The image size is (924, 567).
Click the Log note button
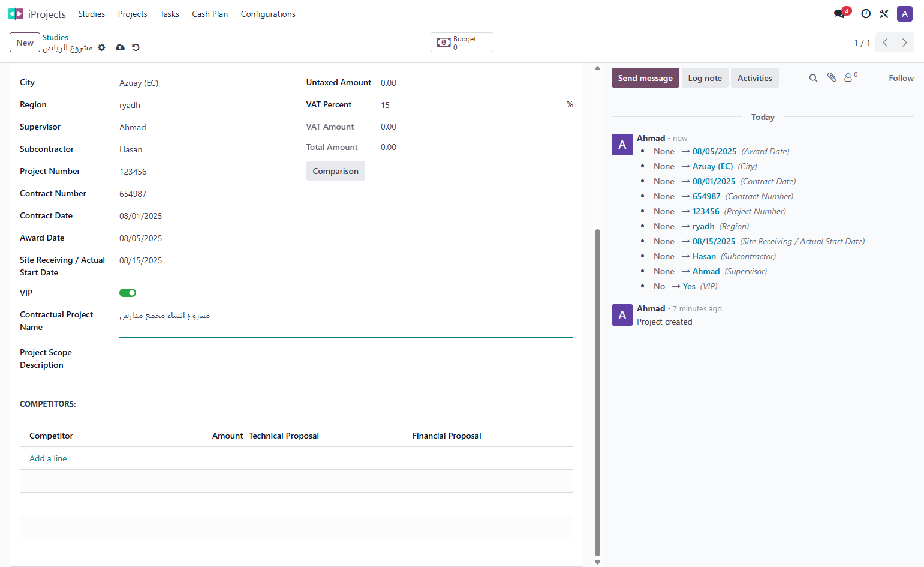[705, 78]
